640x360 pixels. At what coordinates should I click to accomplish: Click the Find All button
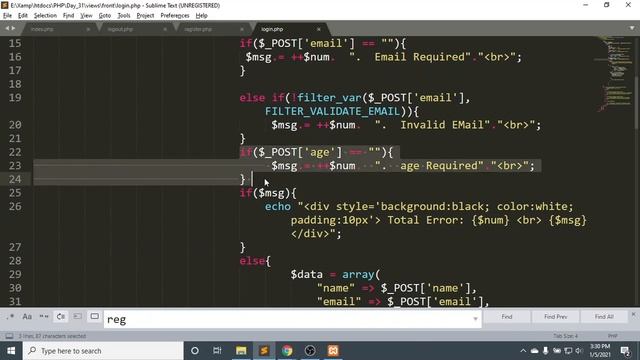coord(604,317)
